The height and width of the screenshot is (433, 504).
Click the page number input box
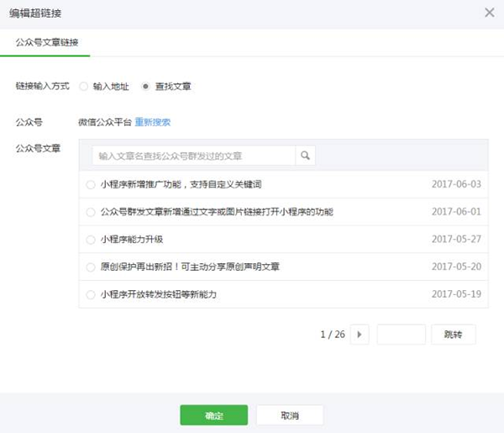(401, 335)
